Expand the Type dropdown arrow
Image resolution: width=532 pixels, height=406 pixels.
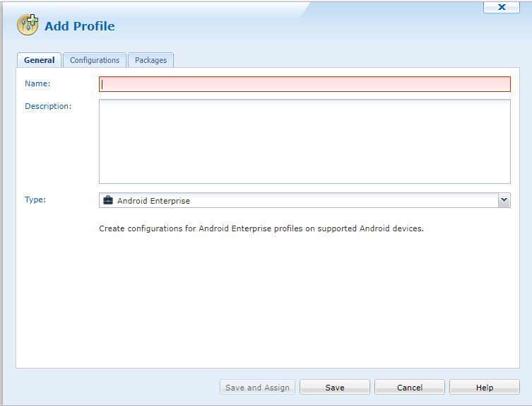pyautogui.click(x=504, y=200)
